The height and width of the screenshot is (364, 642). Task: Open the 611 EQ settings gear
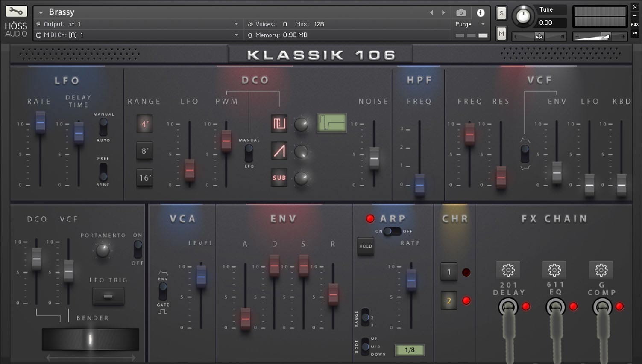(x=554, y=269)
